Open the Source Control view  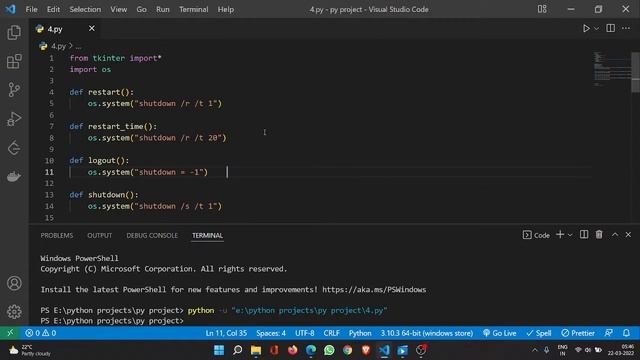click(14, 90)
